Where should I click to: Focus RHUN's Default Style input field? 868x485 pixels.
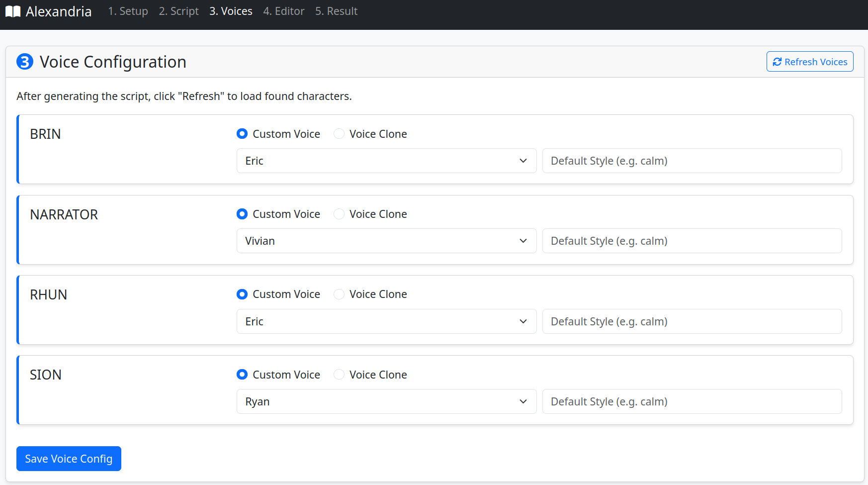[x=692, y=321]
